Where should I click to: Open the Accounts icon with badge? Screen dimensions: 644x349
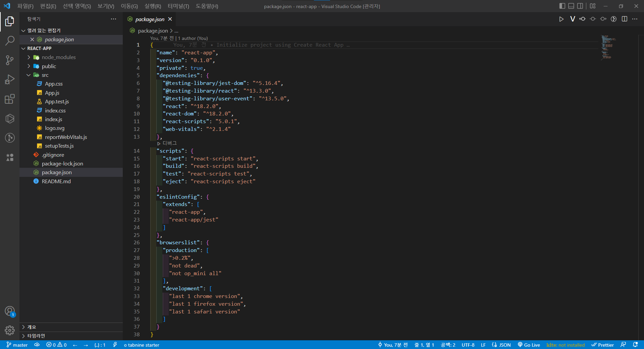(10, 311)
